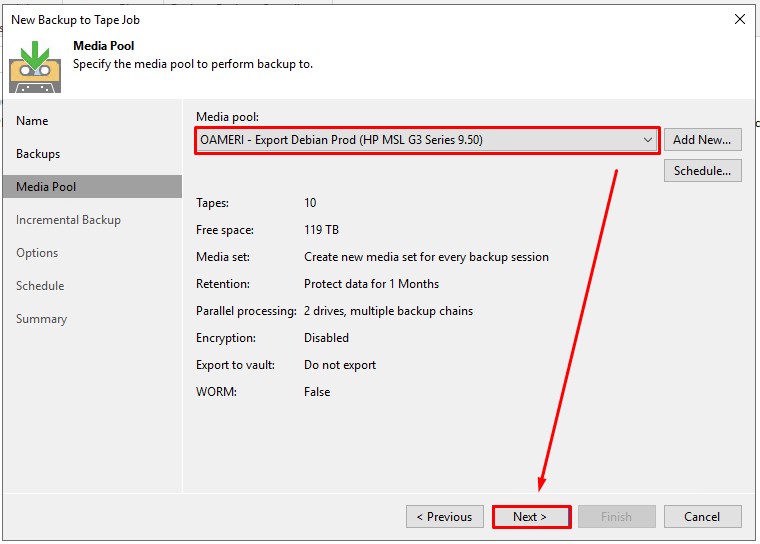The image size is (760, 544).
Task: Cancel the backup to tape wizard
Action: [x=702, y=517]
